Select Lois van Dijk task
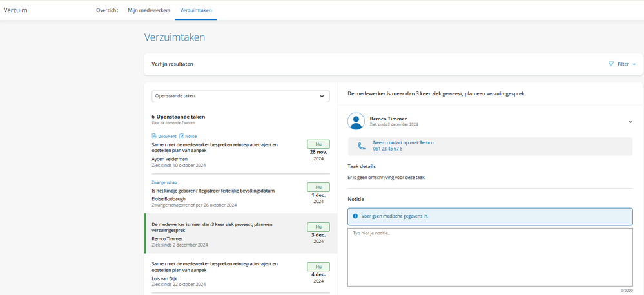The height and width of the screenshot is (295, 644). click(x=215, y=271)
